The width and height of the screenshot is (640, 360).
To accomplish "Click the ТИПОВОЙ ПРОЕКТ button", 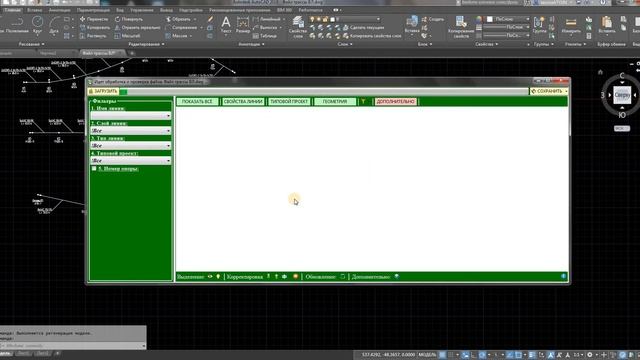I will point(289,102).
